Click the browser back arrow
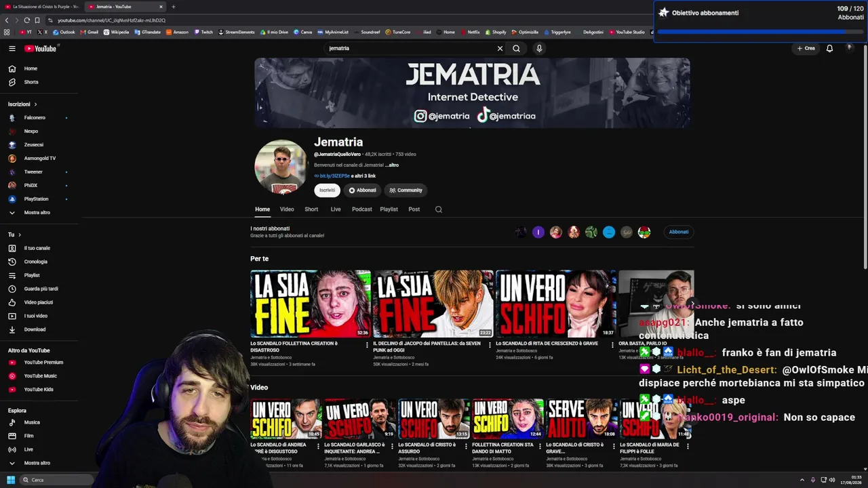 coord(7,20)
